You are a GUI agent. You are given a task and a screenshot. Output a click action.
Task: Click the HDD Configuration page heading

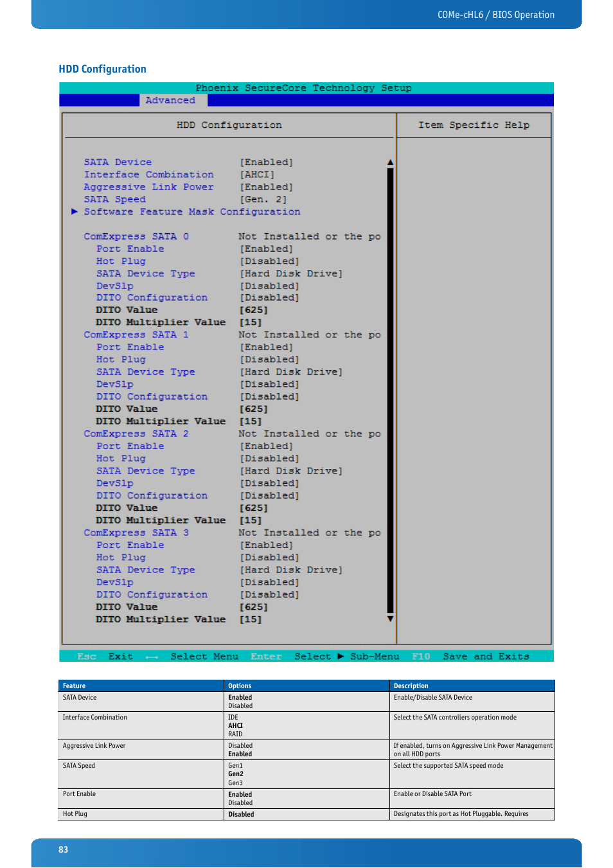pyautogui.click(x=102, y=69)
